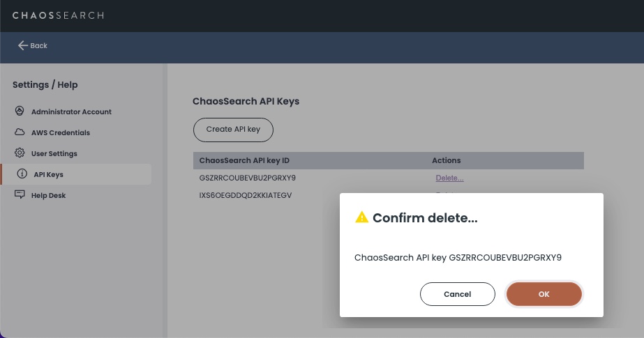Image resolution: width=644 pixels, height=338 pixels.
Task: Click the ChaosSearch API key ID column header
Action: point(244,160)
